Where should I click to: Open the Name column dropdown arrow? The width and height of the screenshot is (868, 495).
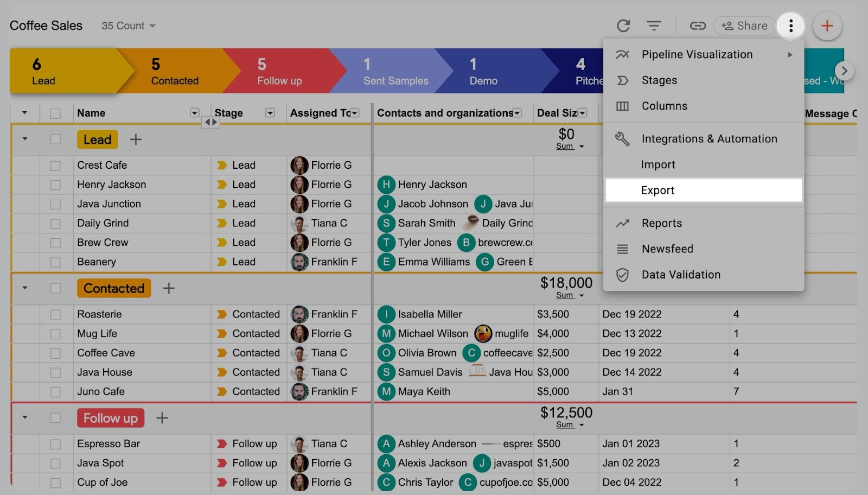tap(194, 113)
